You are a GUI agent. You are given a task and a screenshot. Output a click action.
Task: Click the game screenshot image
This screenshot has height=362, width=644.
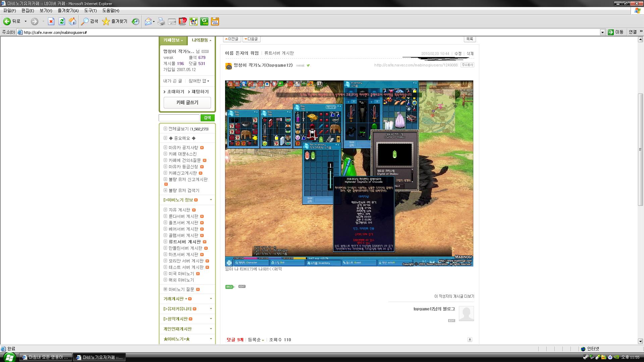point(349,173)
